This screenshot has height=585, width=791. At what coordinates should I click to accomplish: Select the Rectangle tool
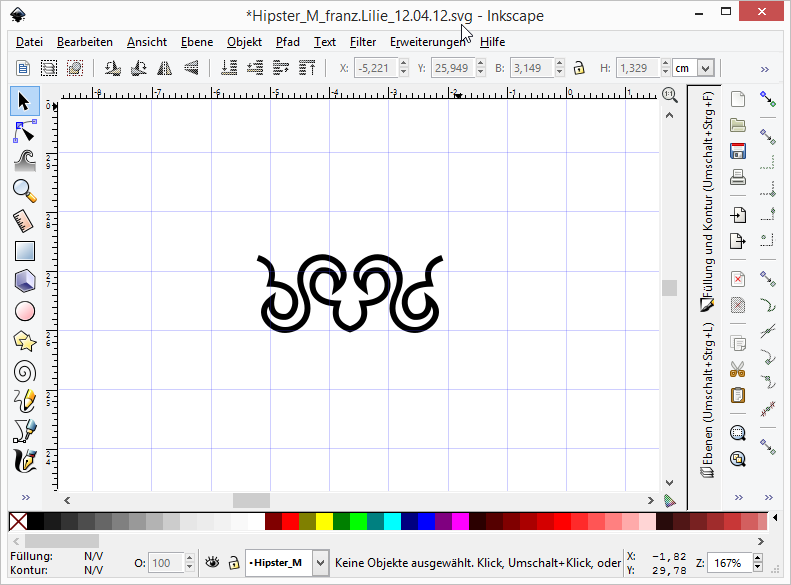pyautogui.click(x=25, y=251)
